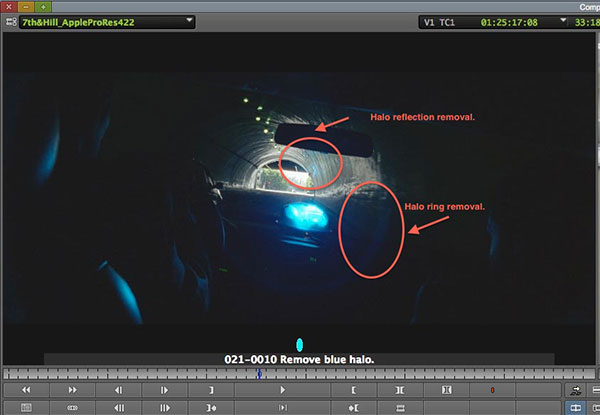Click the Go to IN button

coord(354,408)
